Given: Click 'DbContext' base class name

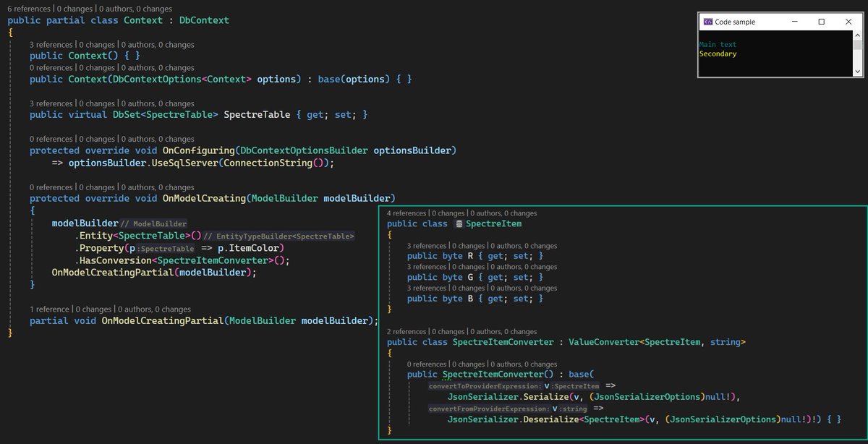Looking at the screenshot, I should coord(204,20).
